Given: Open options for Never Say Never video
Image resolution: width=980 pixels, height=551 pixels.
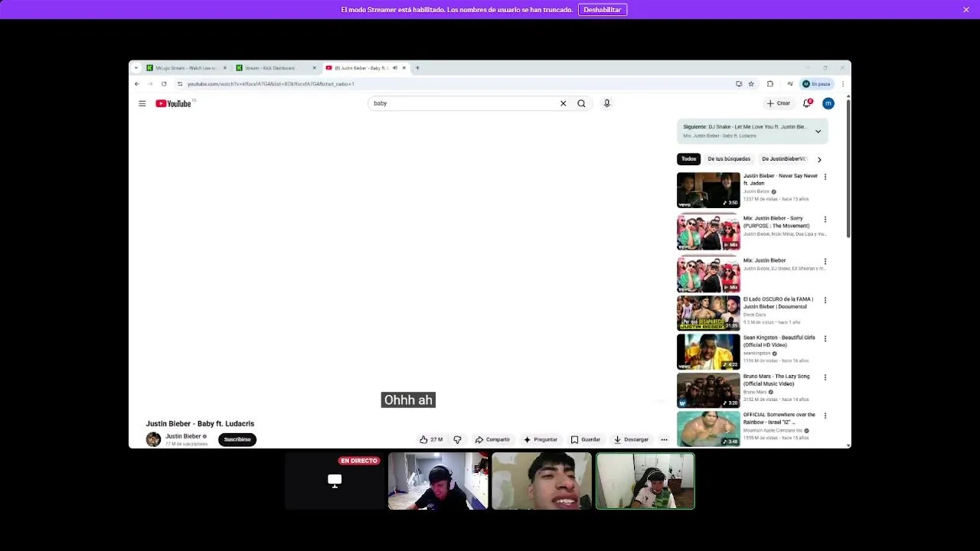Looking at the screenshot, I should coord(825,177).
